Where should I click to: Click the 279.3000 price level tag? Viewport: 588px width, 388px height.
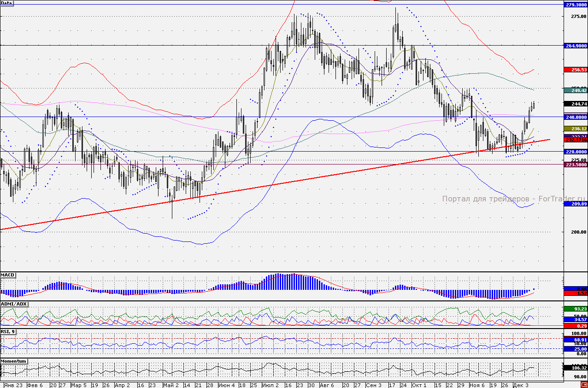pos(575,5)
